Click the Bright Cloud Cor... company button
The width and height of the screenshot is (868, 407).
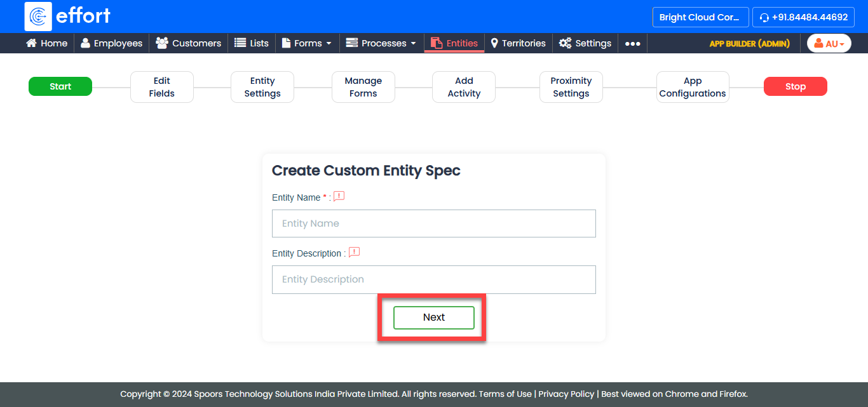coord(700,17)
